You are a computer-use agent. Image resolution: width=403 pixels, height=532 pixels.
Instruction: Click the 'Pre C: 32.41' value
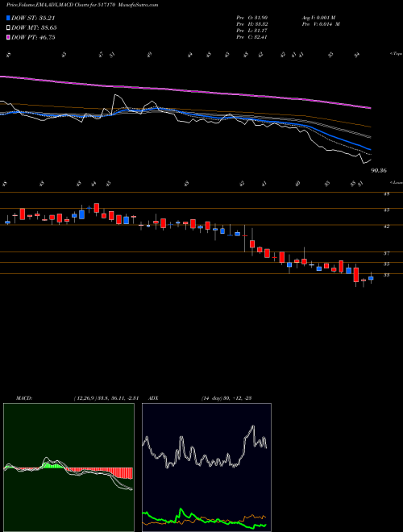click(x=252, y=37)
